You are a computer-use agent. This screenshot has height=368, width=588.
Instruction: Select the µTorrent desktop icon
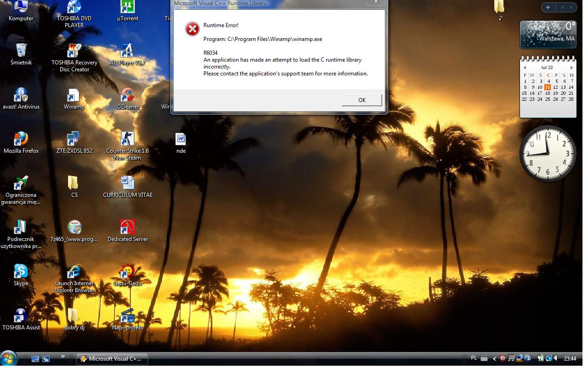coord(127,8)
